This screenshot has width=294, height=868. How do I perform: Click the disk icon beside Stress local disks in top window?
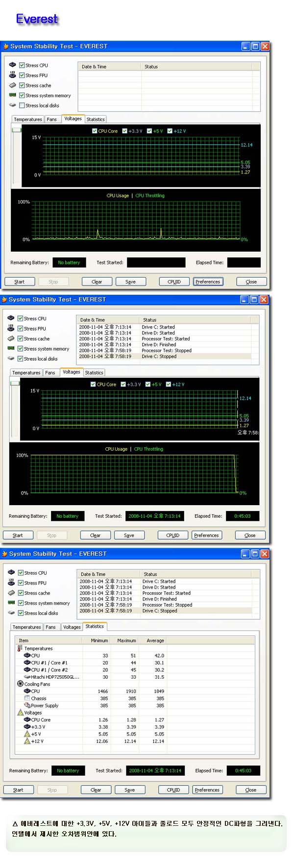point(13,105)
